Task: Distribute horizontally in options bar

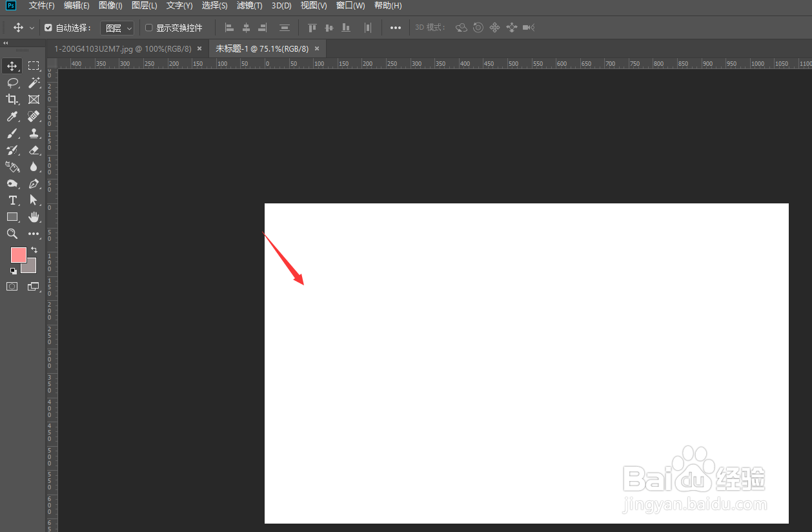Action: tap(368, 28)
